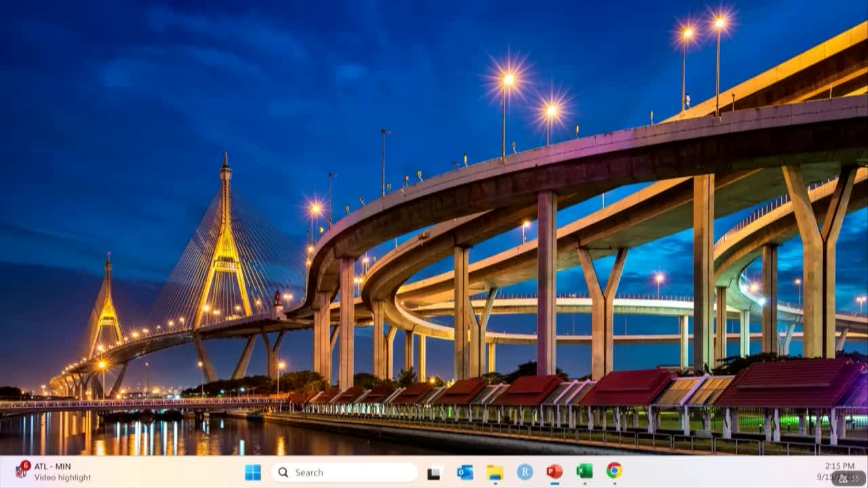
Task: Open the R app on the taskbar
Action: tap(525, 472)
